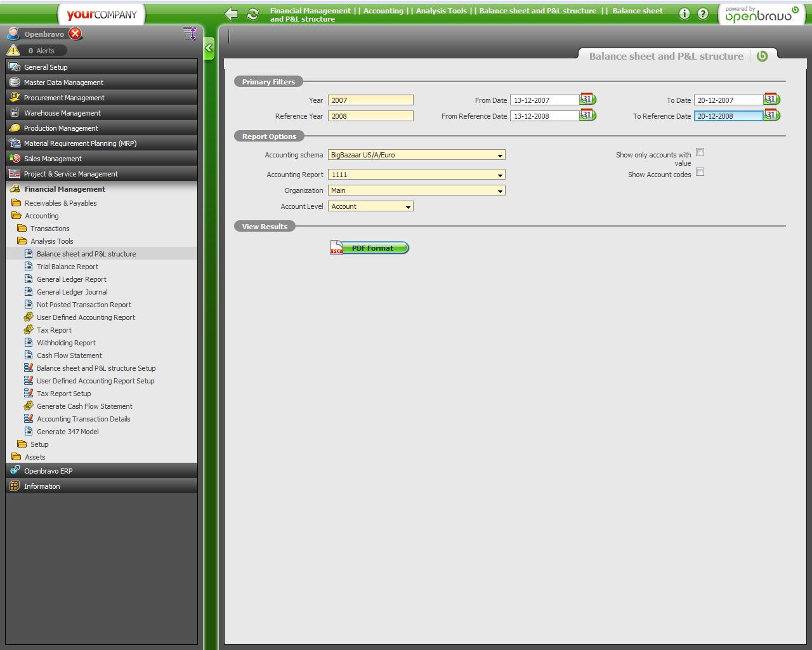Image resolution: width=812 pixels, height=650 pixels.
Task: Click the Year input field
Action: pyautogui.click(x=370, y=100)
